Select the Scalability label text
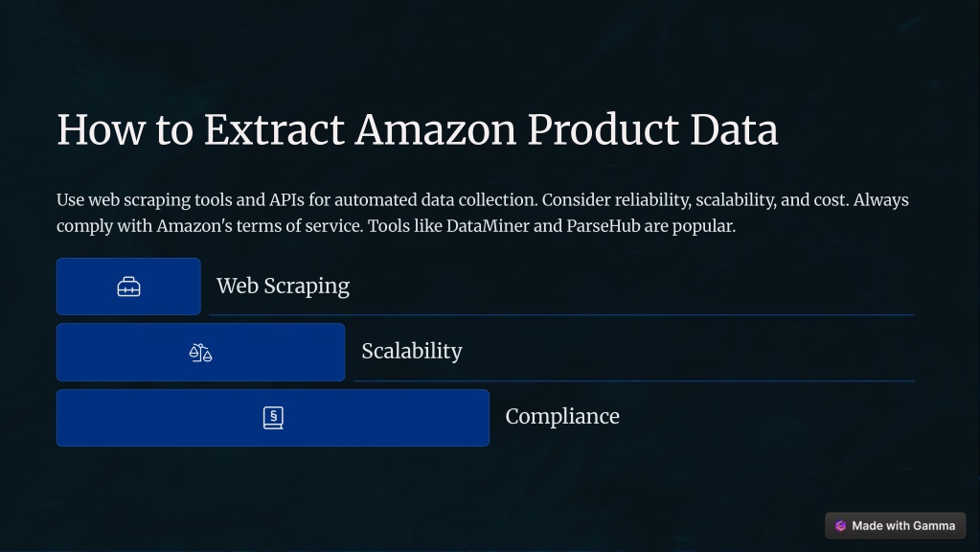This screenshot has height=552, width=980. (412, 352)
